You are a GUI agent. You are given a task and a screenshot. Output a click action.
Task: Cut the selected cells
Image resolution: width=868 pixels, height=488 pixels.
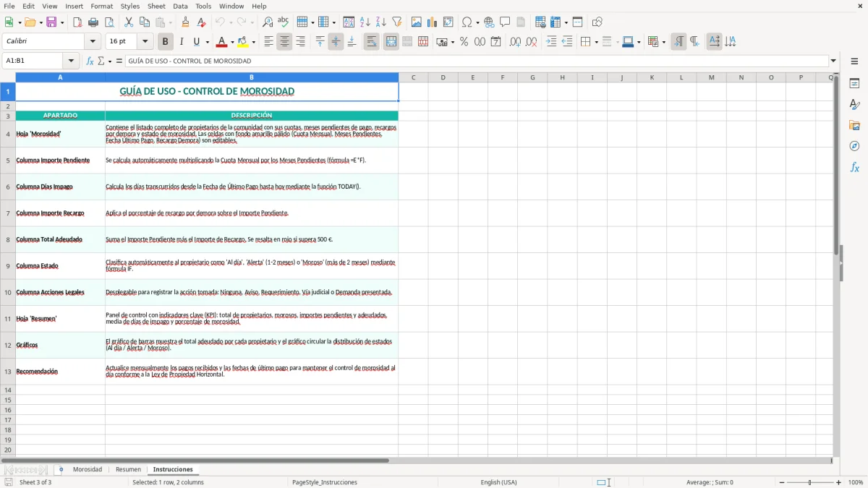coord(129,22)
